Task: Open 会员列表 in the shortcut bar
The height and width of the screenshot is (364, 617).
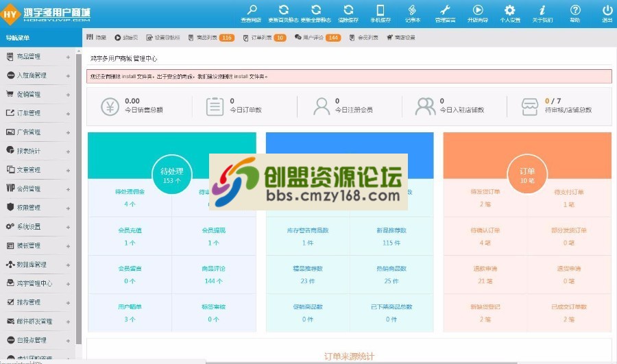Action: [363, 38]
